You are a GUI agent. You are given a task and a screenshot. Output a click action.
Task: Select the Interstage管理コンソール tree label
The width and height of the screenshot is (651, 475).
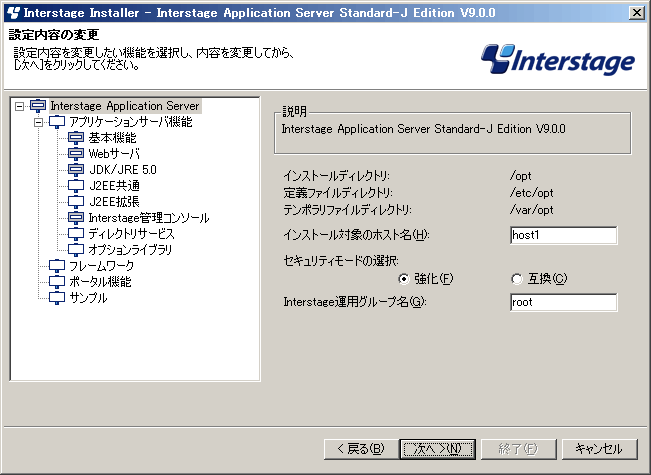(149, 218)
